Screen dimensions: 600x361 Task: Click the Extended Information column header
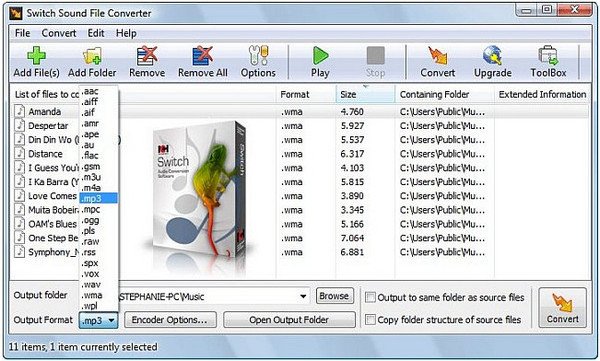542,94
